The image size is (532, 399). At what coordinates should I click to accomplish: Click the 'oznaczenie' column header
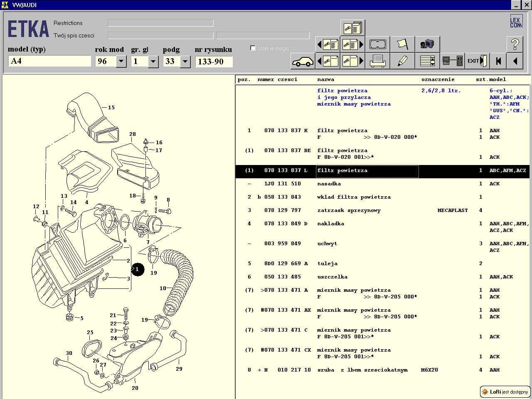(438, 79)
